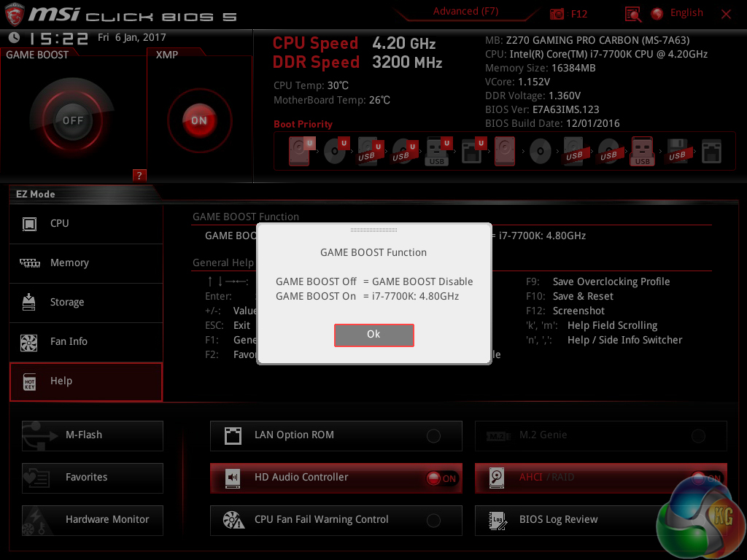Image resolution: width=747 pixels, height=560 pixels.
Task: Open the BIOS search icon
Action: point(632,14)
